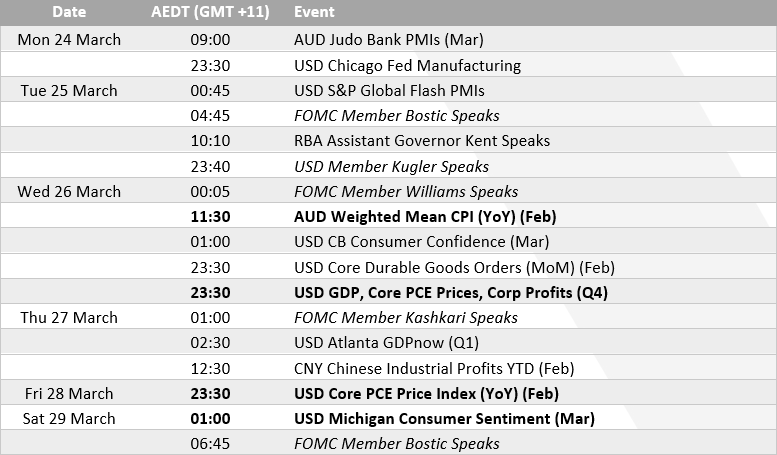
Task: Select the Thu 27 March date cell
Action: (70, 317)
